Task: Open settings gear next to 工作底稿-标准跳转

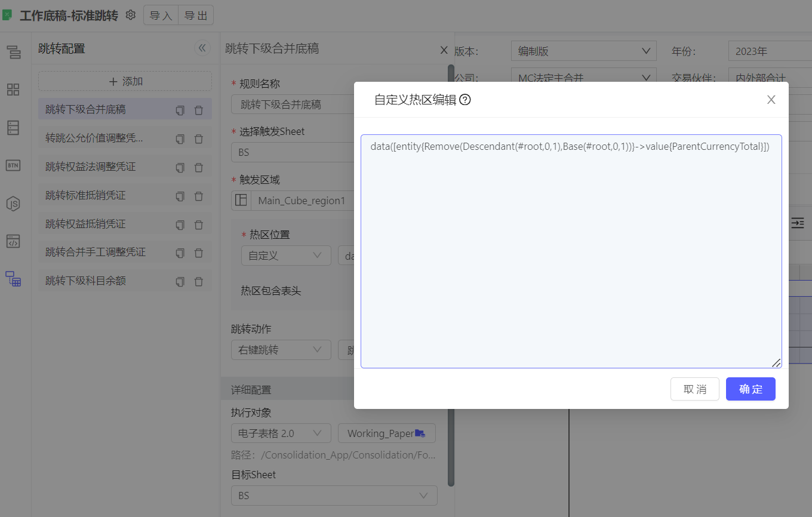Action: tap(131, 15)
